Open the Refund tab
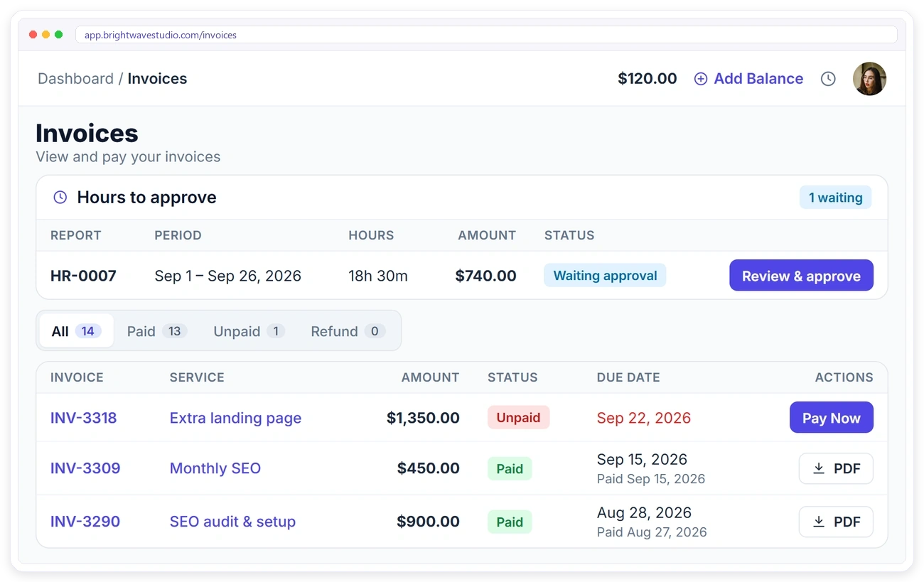924x582 pixels. [x=348, y=331]
